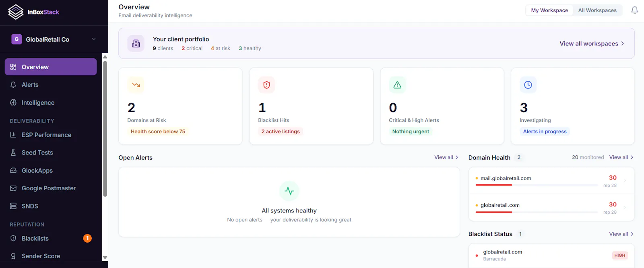Click the GlockApps inbox icon
Image resolution: width=644 pixels, height=268 pixels.
click(13, 170)
